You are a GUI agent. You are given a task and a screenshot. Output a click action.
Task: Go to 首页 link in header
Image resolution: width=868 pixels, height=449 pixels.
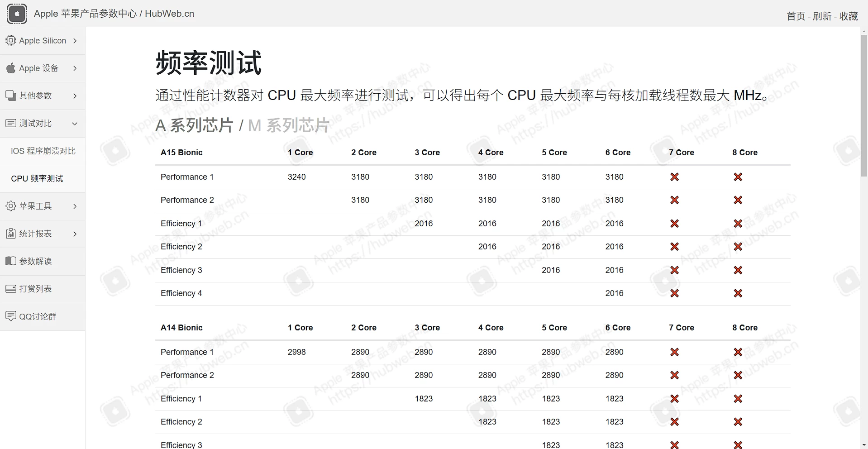point(796,16)
